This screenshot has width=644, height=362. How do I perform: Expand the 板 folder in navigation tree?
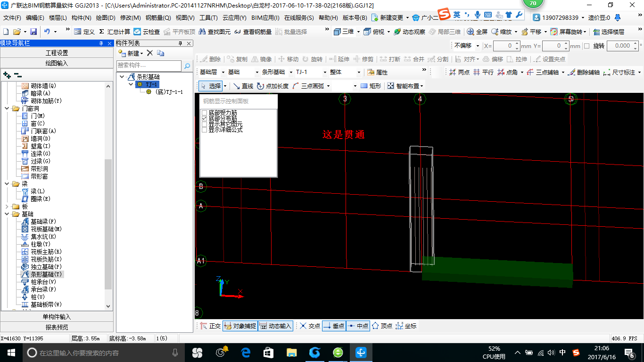pyautogui.click(x=7, y=206)
